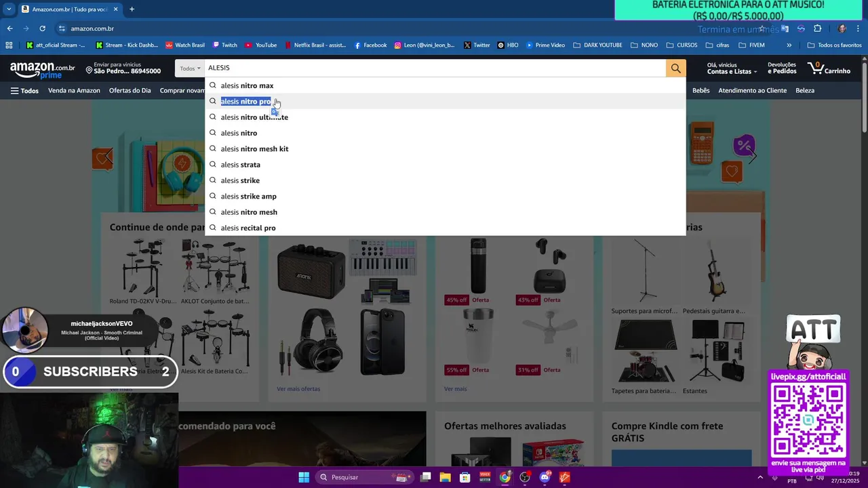Image resolution: width=868 pixels, height=488 pixels.
Task: Open OBS Studio from the taskbar
Action: pos(525,477)
